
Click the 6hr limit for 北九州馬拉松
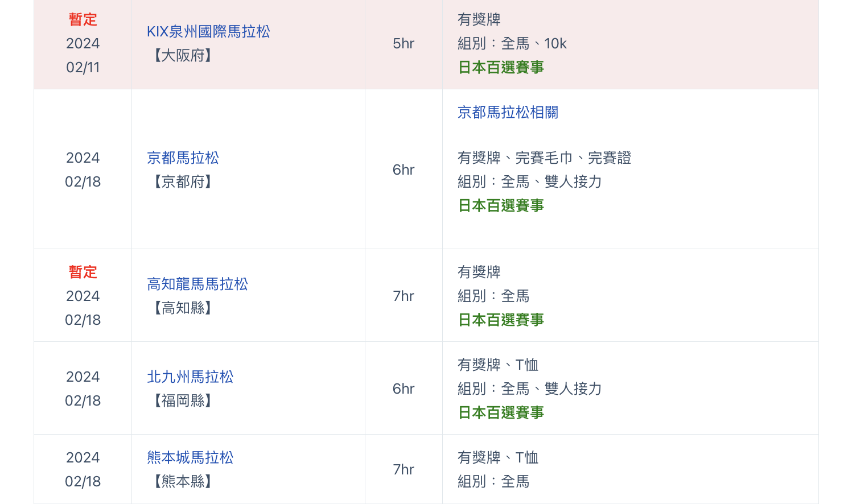pos(404,389)
